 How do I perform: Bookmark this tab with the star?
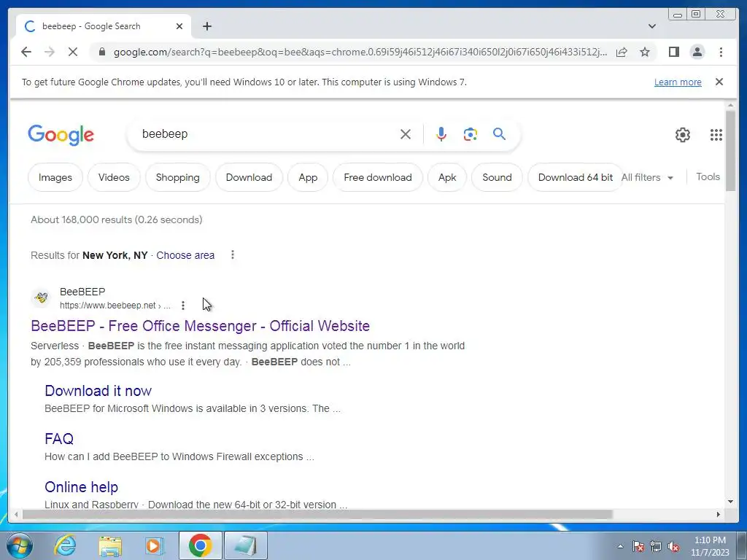(645, 52)
